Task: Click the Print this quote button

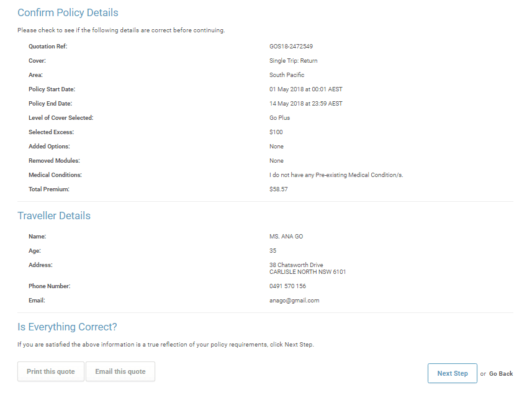Action: click(50, 371)
